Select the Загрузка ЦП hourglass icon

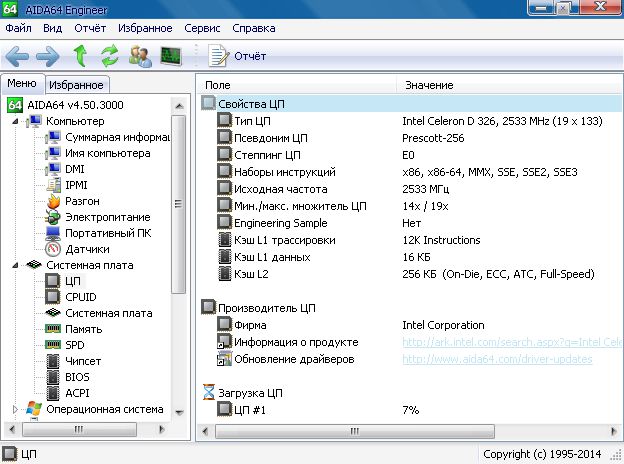coord(209,393)
